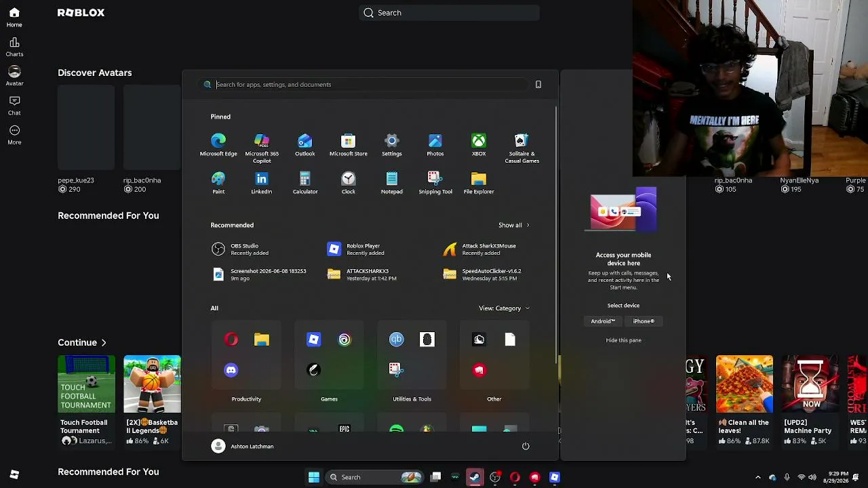Open the Touch Football Tournament game thumbnail
This screenshot has width=868, height=488.
(x=86, y=384)
